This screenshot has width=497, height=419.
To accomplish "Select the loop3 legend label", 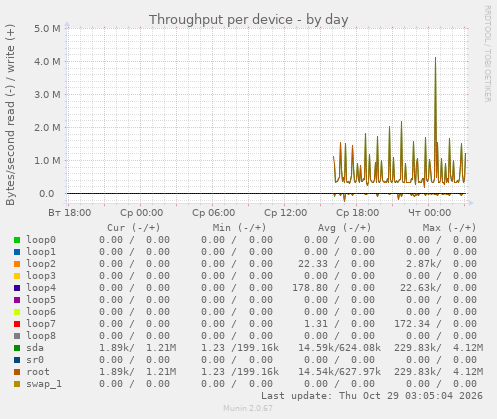I will [41, 276].
